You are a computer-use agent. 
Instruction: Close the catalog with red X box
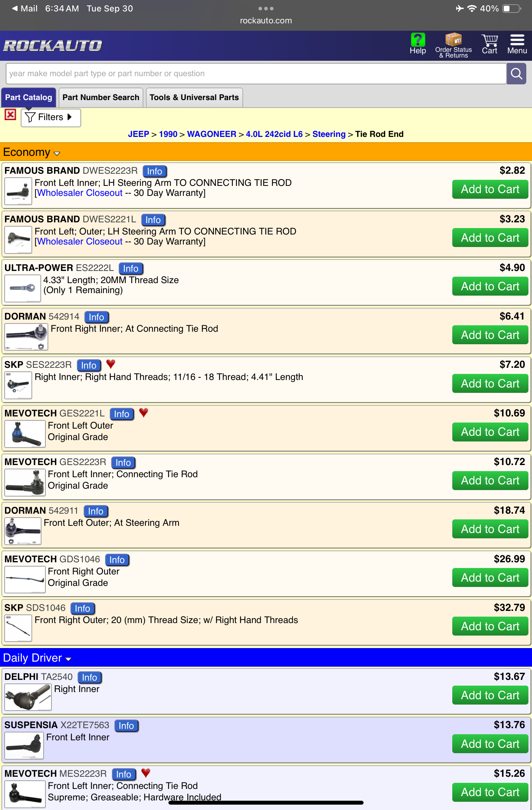pos(10,115)
